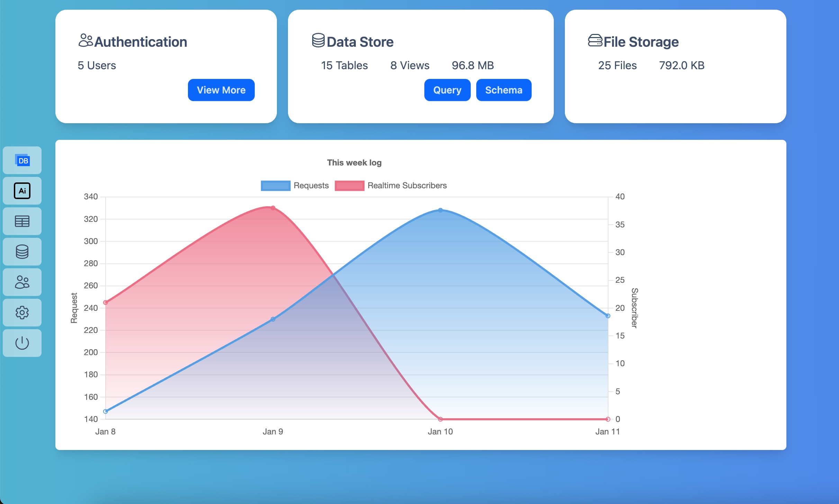Click the 'Subscriber' right axis title
This screenshot has height=504, width=839.
pyautogui.click(x=634, y=308)
